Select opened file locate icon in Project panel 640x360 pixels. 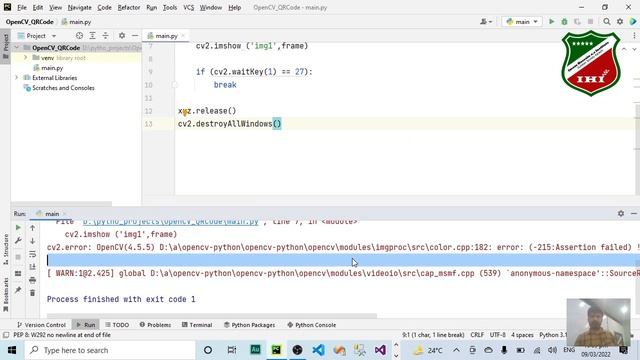coord(79,36)
